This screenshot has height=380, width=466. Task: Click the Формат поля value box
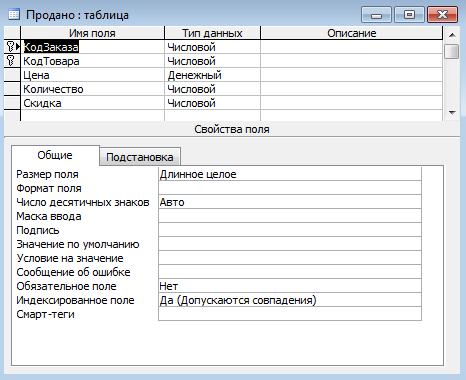(x=290, y=188)
